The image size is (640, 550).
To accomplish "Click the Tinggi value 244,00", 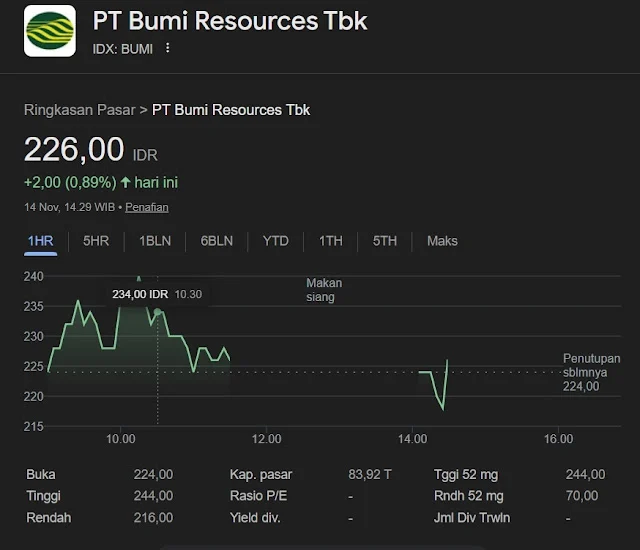I will pyautogui.click(x=153, y=496).
